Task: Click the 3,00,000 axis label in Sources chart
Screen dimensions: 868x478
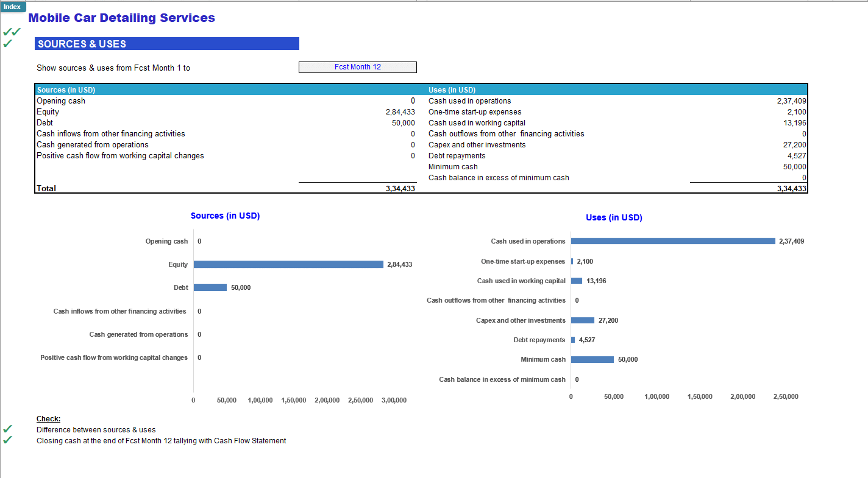Action: pyautogui.click(x=394, y=400)
